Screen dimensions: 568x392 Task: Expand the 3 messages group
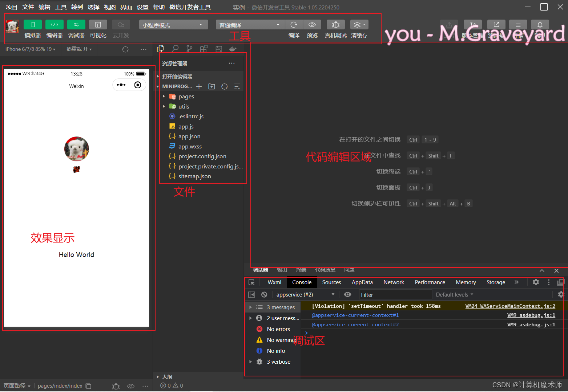[273, 307]
